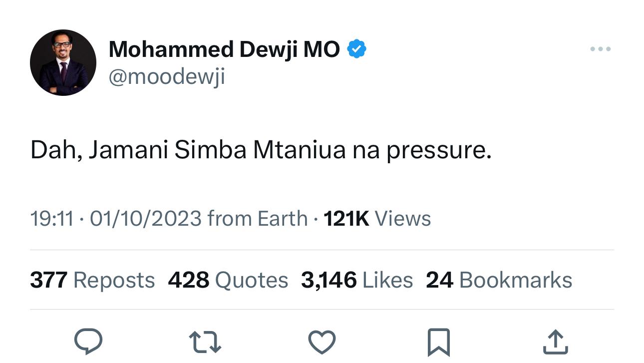Click the 24 Bookmarks count
The height and width of the screenshot is (363, 644).
click(x=499, y=280)
